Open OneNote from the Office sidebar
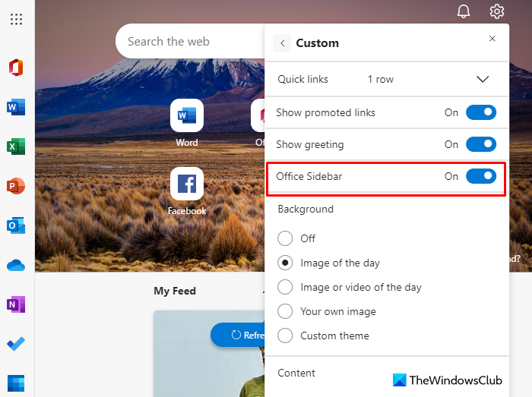The width and height of the screenshot is (532, 397). [16, 304]
